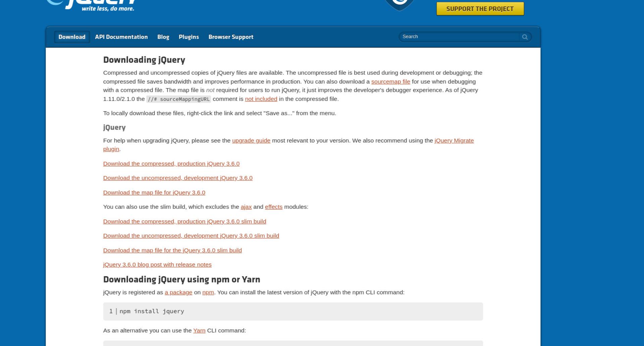Download the map file for jQuery 3.6.0
The width and height of the screenshot is (644, 346).
pyautogui.click(x=154, y=192)
